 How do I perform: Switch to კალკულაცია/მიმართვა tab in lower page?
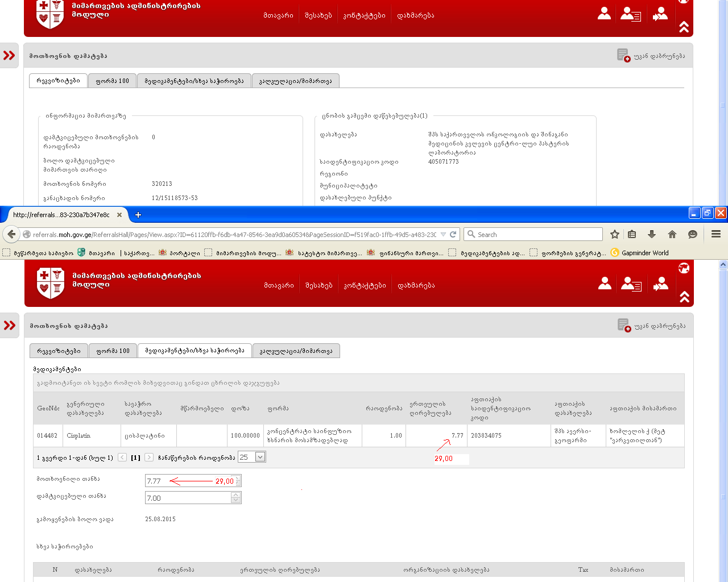coord(296,351)
